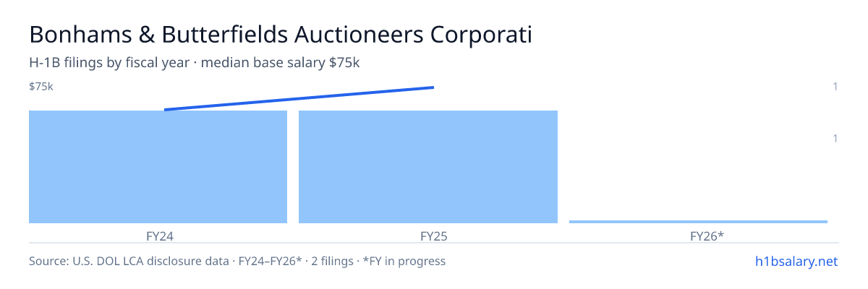Viewport: 868px width, 289px height.
Task: Click the salary line's left endpoint over FY24
Action: coord(165,110)
